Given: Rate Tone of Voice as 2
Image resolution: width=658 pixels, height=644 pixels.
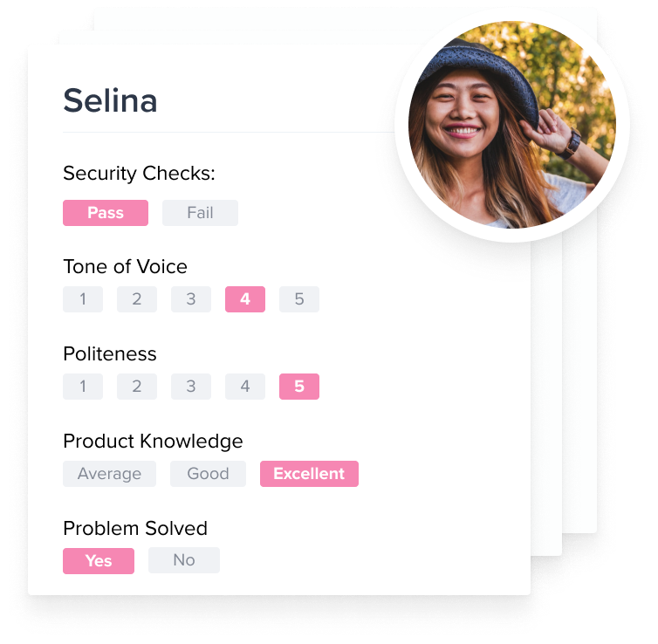Looking at the screenshot, I should [x=137, y=299].
